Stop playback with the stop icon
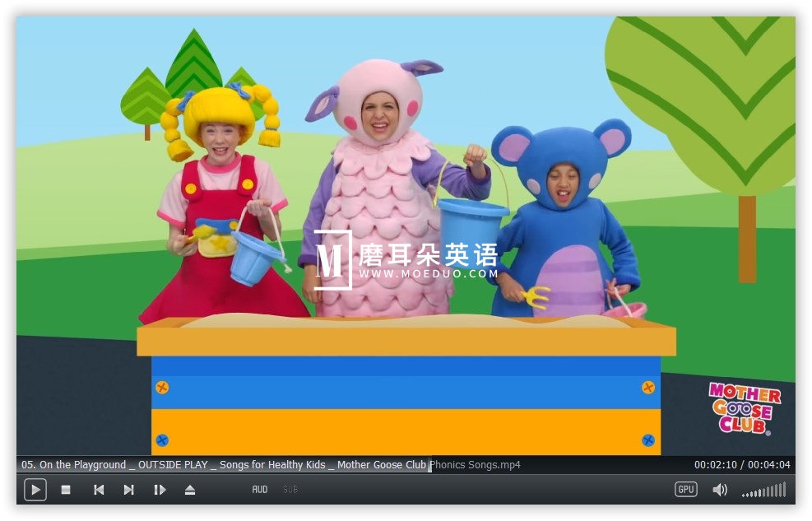Screen dimensions: 812x521 click(66, 490)
